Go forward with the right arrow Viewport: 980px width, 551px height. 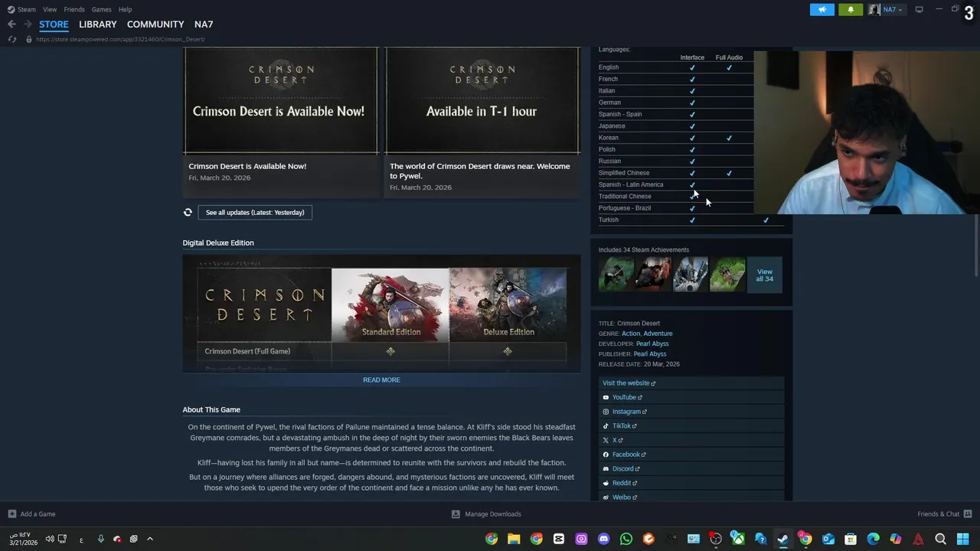[x=28, y=24]
